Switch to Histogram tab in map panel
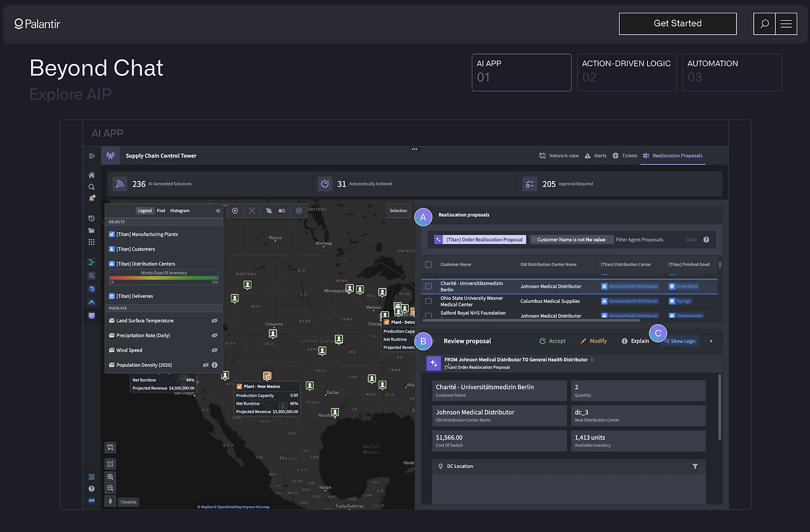This screenshot has height=532, width=810. click(180, 211)
